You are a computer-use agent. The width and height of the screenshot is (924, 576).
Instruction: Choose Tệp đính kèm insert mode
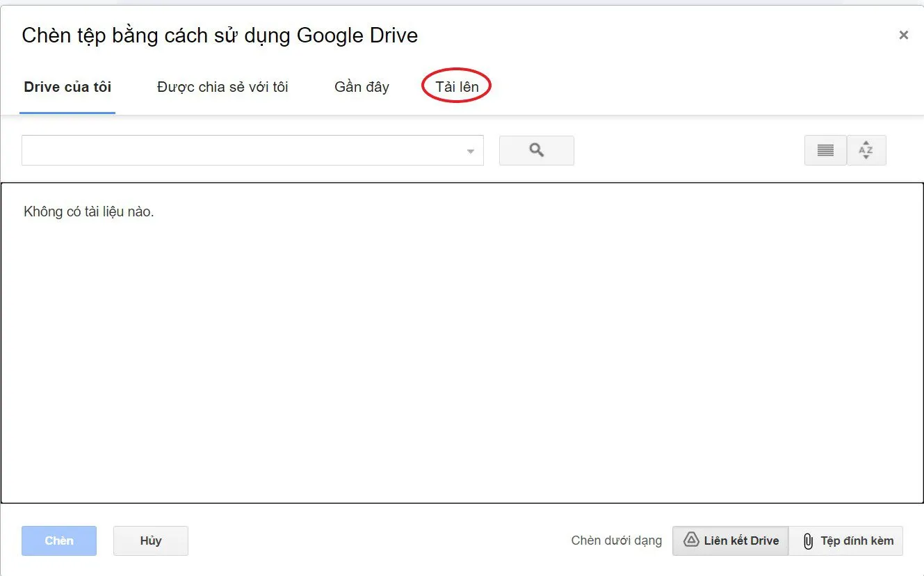click(x=846, y=541)
